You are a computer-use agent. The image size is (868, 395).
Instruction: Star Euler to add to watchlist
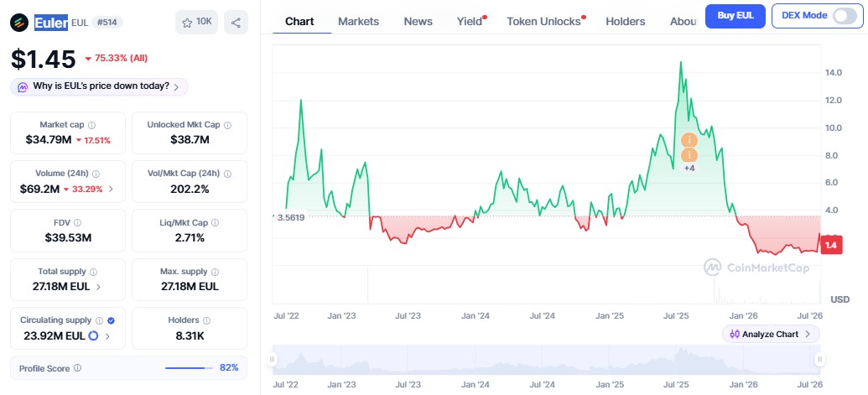[196, 22]
